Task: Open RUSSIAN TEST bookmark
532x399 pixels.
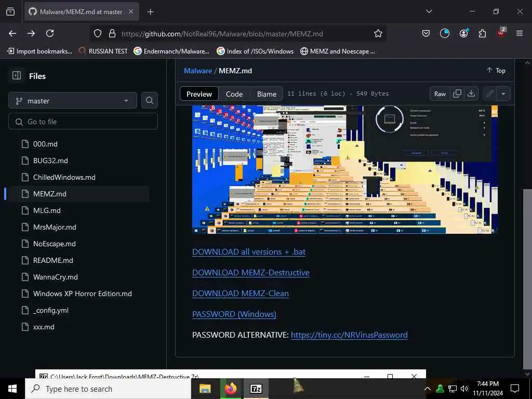Action: 103,51
